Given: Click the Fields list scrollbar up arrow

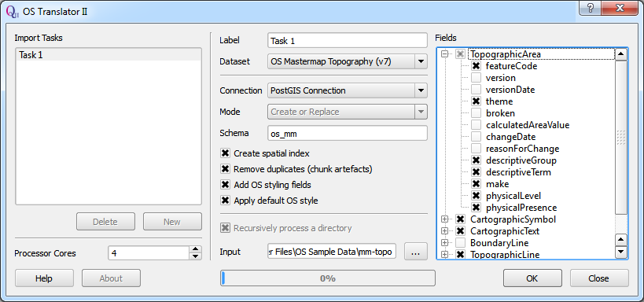Looking at the screenshot, I should (621, 53).
